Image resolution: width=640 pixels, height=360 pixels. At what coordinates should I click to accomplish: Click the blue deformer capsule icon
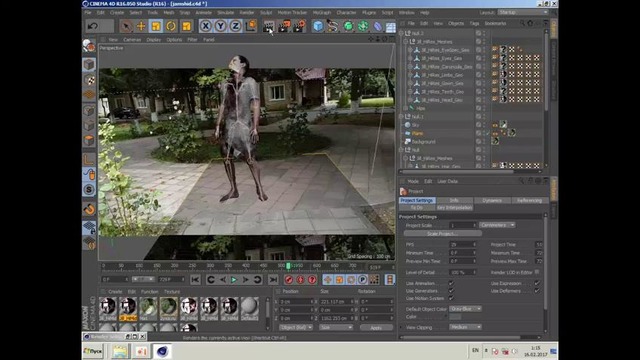coord(378,26)
